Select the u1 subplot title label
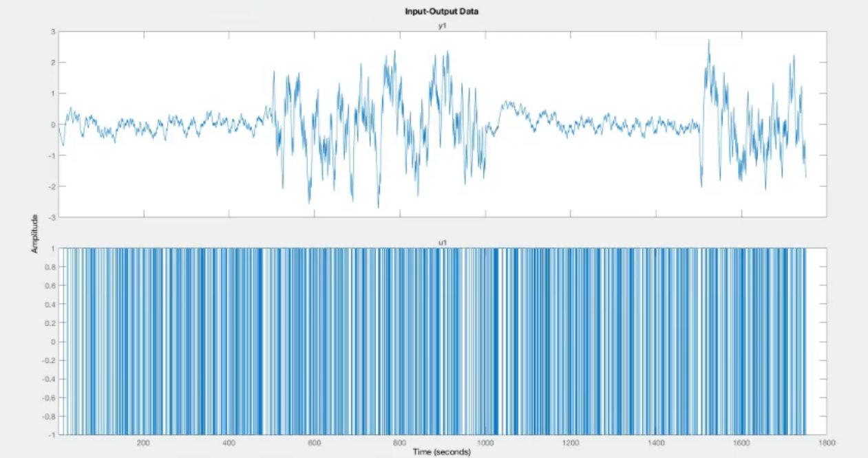This screenshot has height=458, width=868. tap(443, 243)
